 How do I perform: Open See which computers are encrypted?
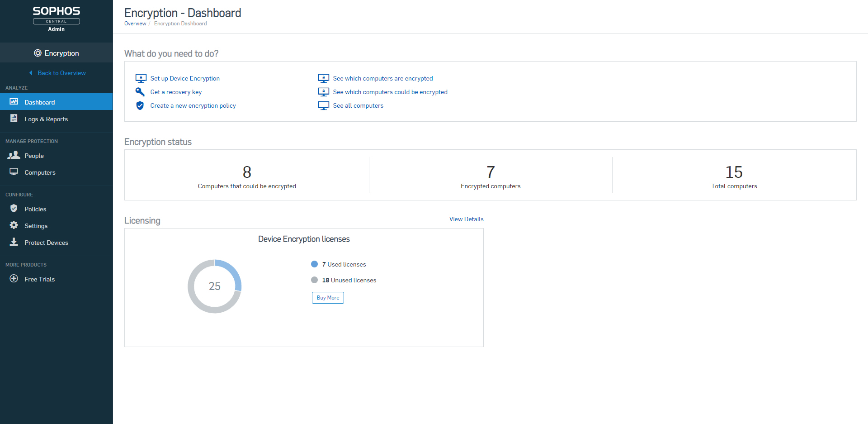point(382,78)
